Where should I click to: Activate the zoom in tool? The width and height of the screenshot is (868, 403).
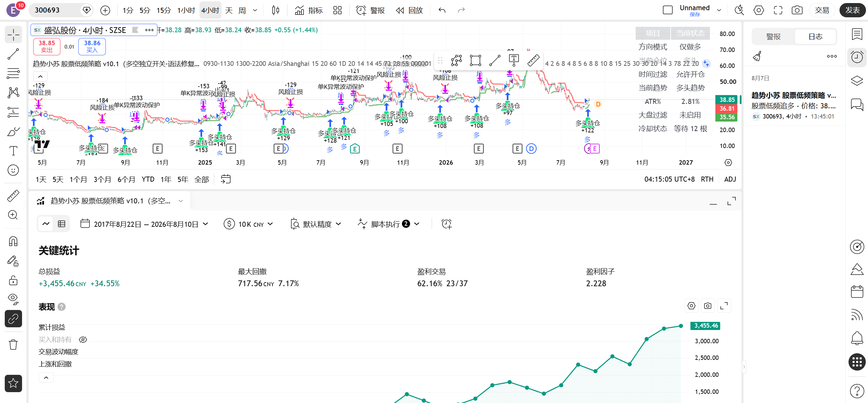(13, 215)
